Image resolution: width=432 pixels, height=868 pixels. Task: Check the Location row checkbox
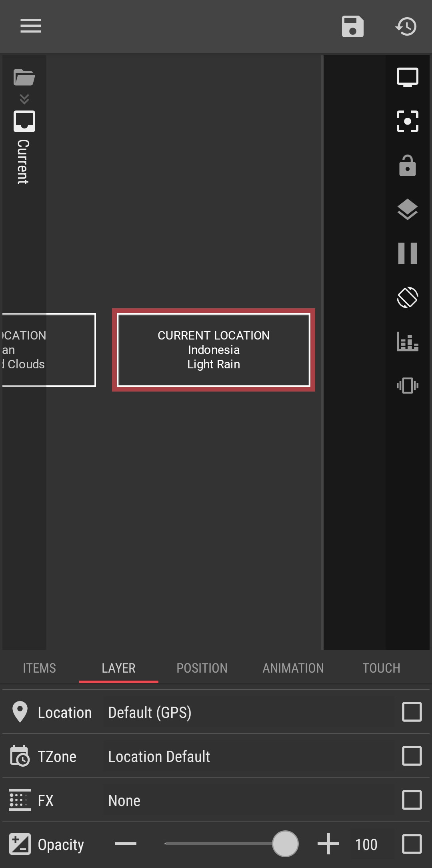coord(412,712)
